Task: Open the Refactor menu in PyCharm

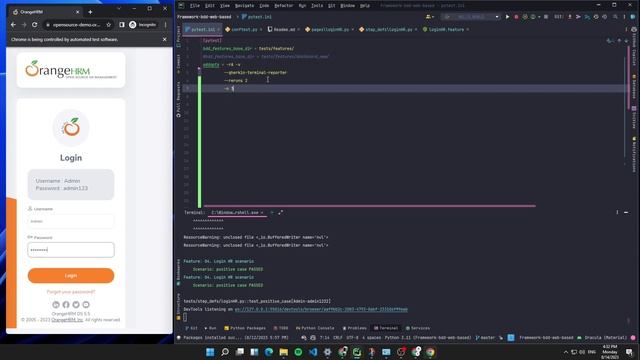Action: click(283, 6)
